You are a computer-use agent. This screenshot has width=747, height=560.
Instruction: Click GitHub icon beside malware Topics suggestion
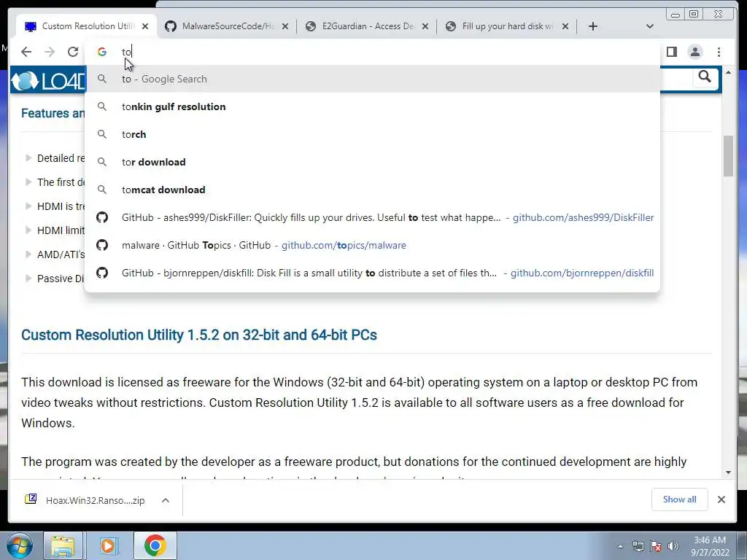coord(102,245)
